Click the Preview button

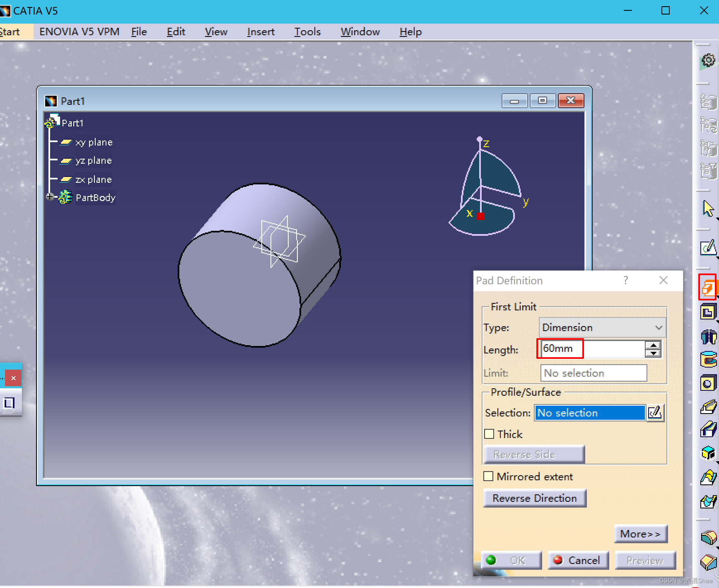[645, 560]
